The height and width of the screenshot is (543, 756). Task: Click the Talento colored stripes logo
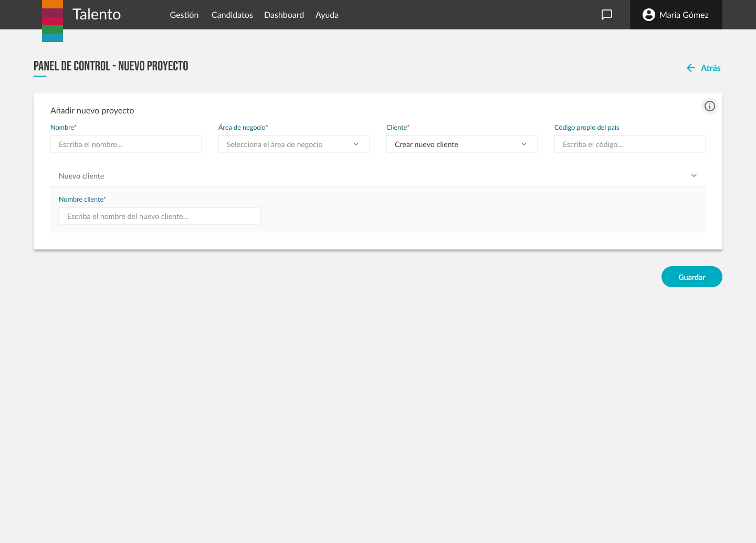52,21
